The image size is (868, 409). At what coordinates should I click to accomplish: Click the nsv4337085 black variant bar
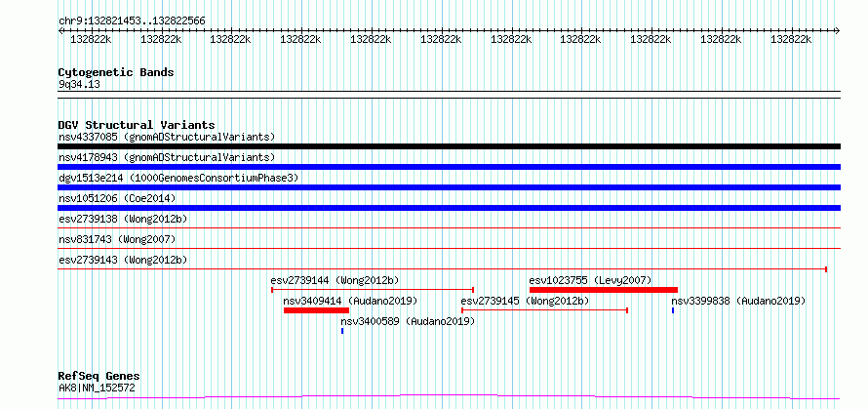tap(449, 146)
